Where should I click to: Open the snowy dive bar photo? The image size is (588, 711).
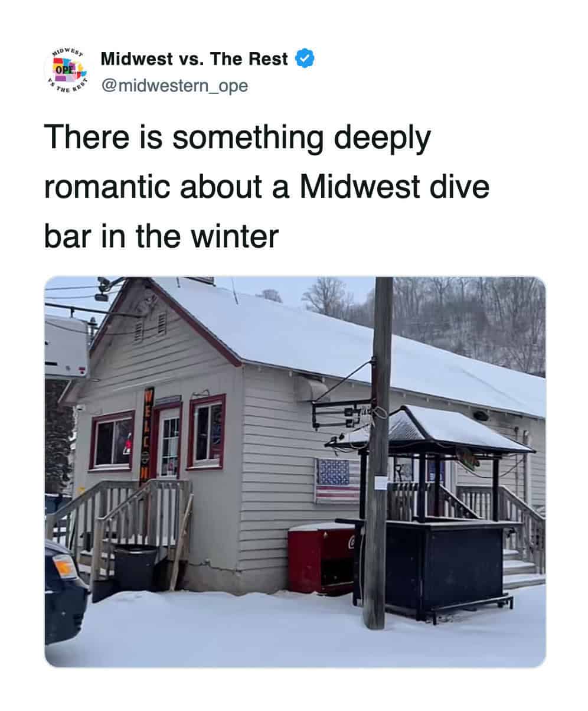[x=295, y=472]
